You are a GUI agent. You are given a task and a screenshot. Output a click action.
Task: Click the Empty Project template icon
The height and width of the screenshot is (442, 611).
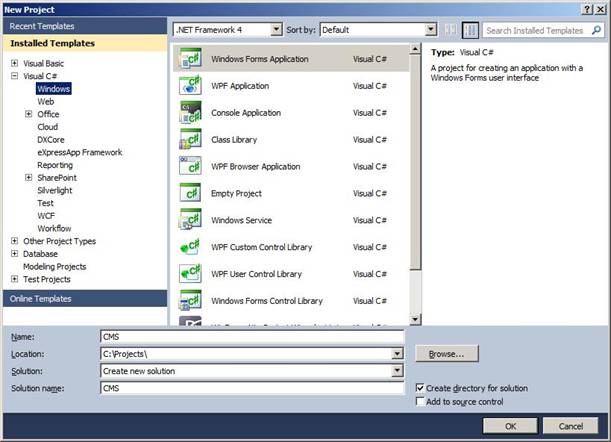[190, 193]
